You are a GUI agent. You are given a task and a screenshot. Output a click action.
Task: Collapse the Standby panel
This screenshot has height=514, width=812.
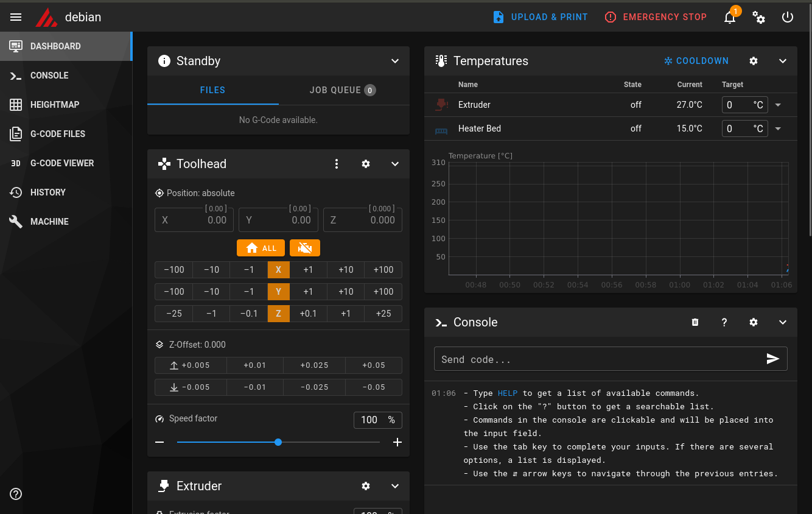coord(395,61)
